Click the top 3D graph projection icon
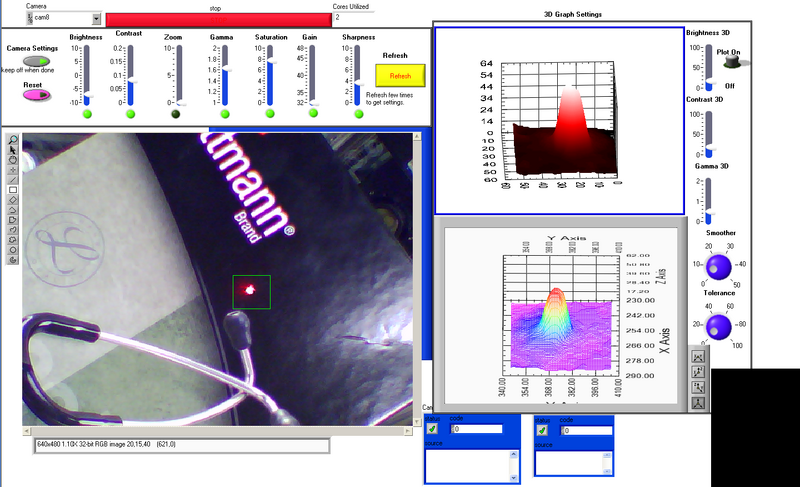 (x=698, y=357)
